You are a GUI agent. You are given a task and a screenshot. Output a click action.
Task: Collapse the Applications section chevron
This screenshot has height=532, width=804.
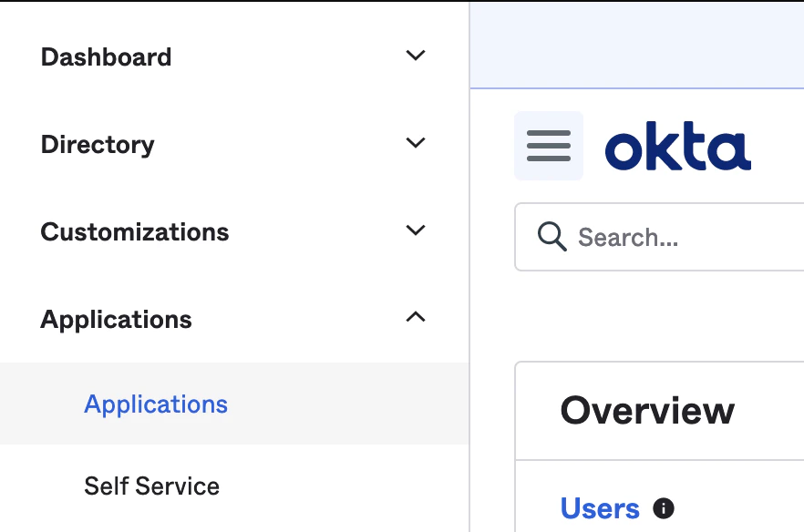point(416,317)
